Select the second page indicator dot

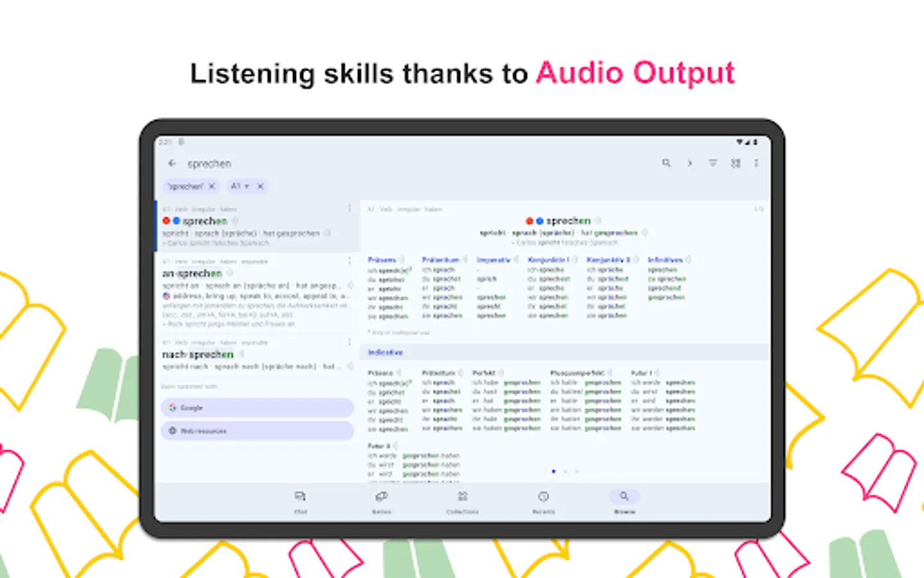[565, 471]
